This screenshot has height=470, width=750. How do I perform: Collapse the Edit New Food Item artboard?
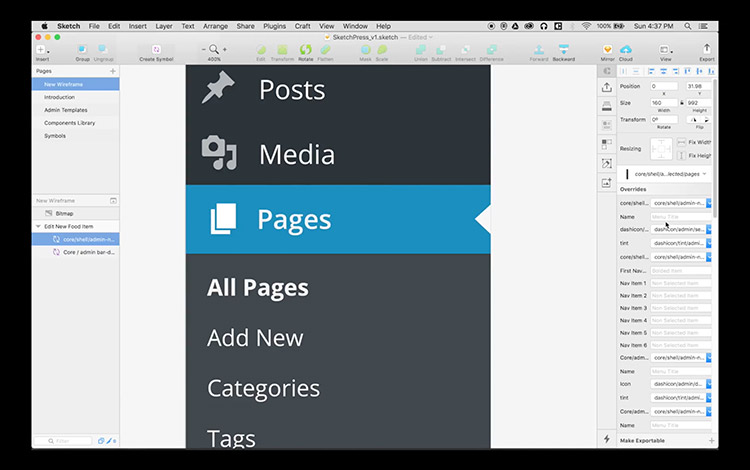coord(38,227)
